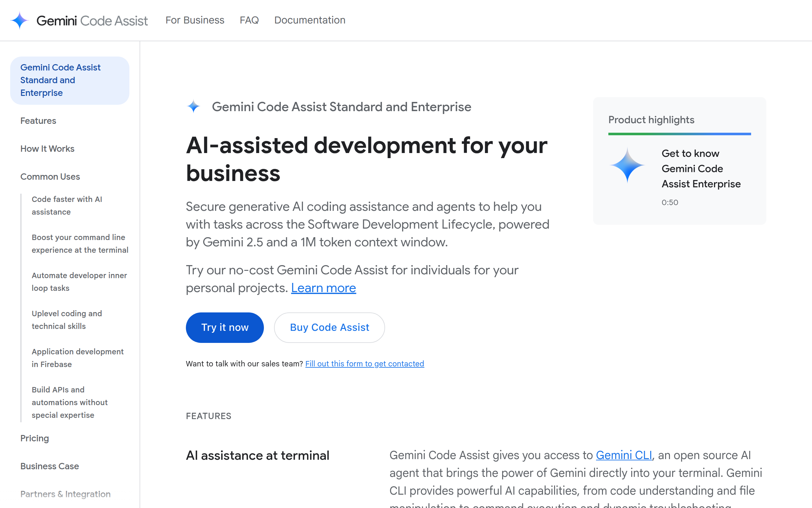The image size is (812, 508).
Task: Click the Gemini Code Assist Standard and Enterprise subtitle
Action: tap(342, 107)
